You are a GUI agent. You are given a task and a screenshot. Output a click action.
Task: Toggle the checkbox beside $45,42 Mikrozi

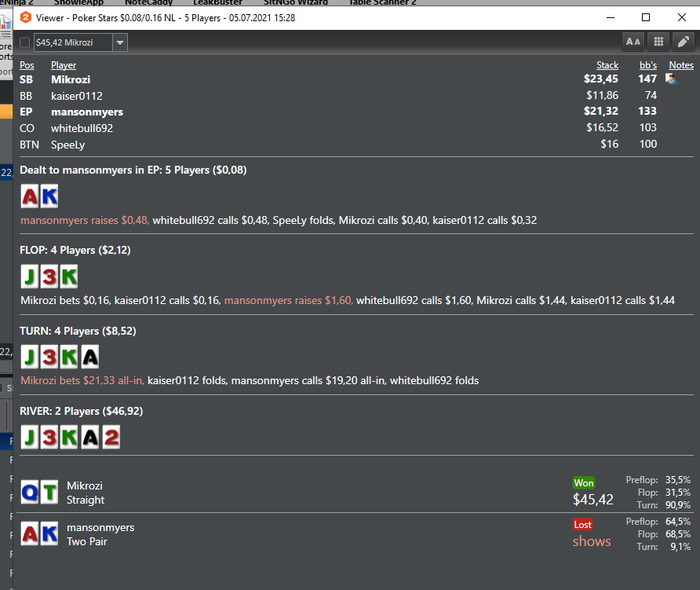(x=25, y=42)
